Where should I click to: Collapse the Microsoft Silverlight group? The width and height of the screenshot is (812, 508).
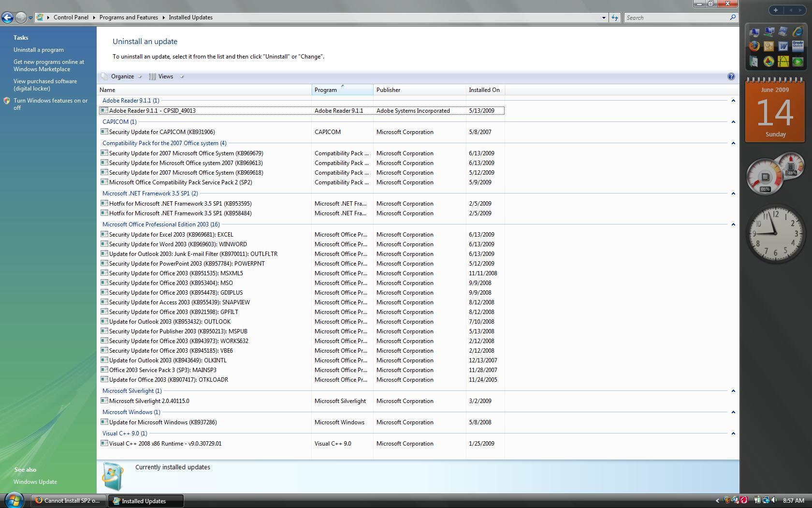pyautogui.click(x=733, y=391)
